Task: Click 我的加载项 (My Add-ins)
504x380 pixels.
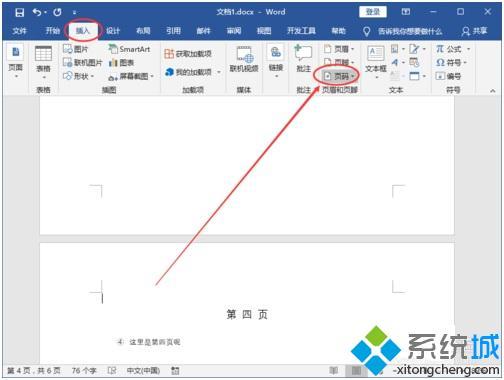Action: point(189,72)
